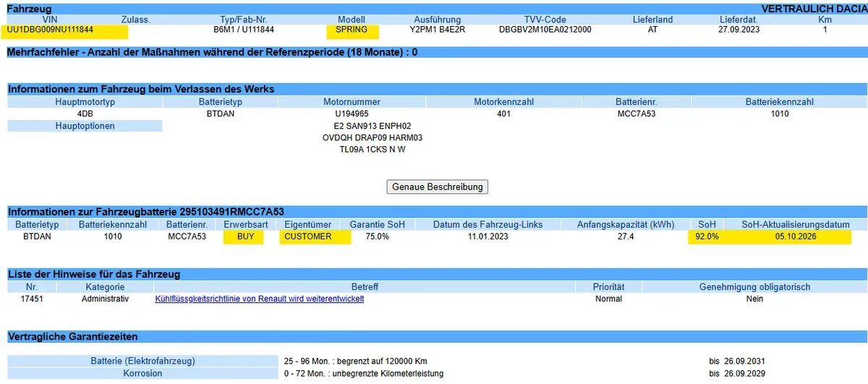Select SoH update date 05.10.2026

(x=796, y=236)
